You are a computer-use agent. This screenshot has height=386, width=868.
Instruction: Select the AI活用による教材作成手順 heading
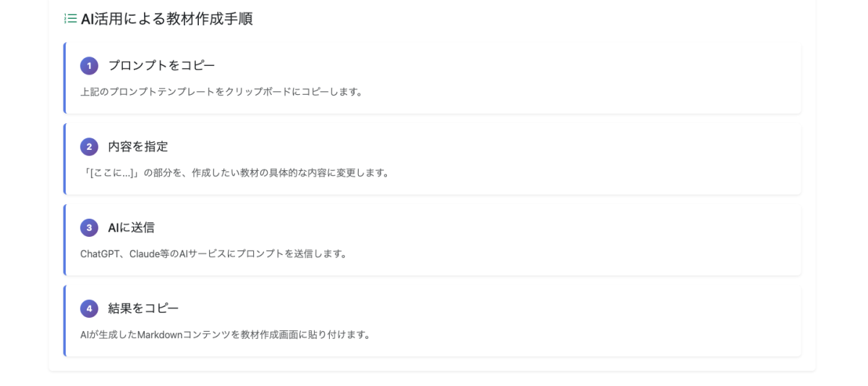click(167, 19)
